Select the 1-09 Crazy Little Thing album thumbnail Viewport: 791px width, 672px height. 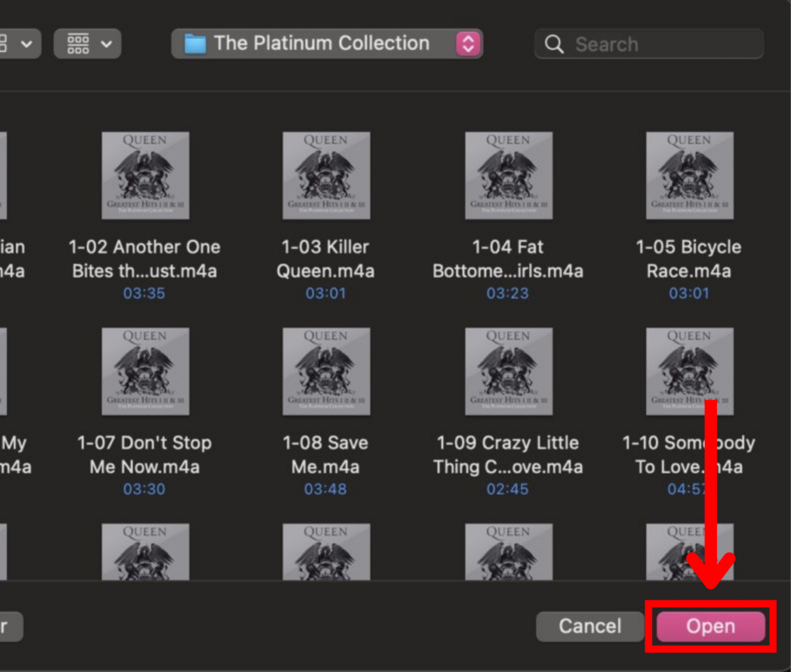click(508, 371)
